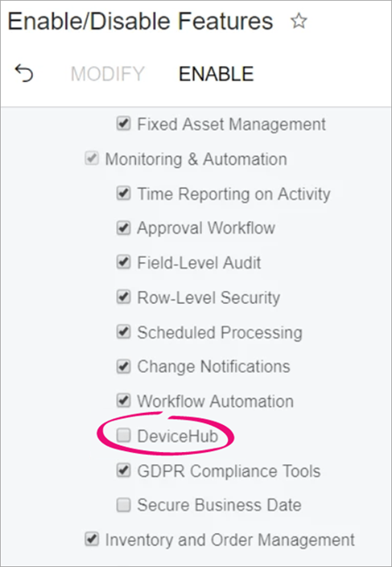Click the undo back arrow icon

pos(24,73)
